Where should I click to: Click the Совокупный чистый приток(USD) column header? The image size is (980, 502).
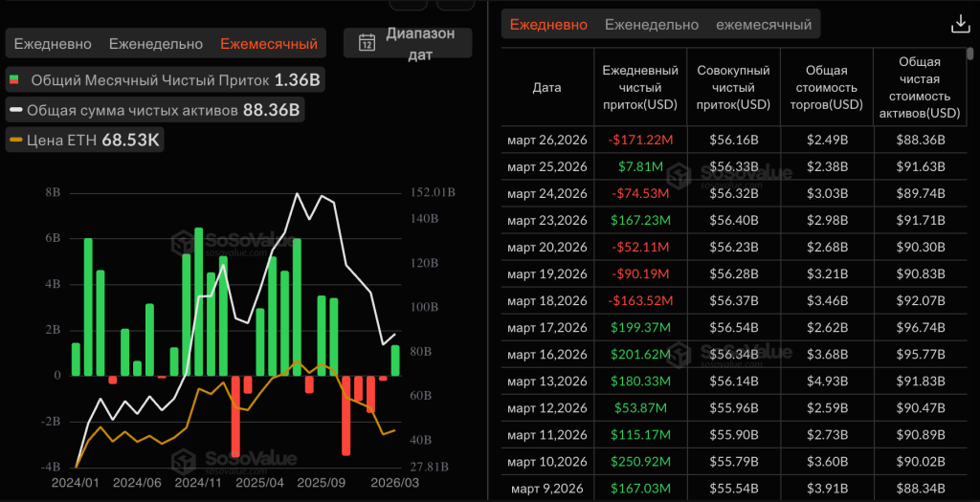click(x=733, y=87)
